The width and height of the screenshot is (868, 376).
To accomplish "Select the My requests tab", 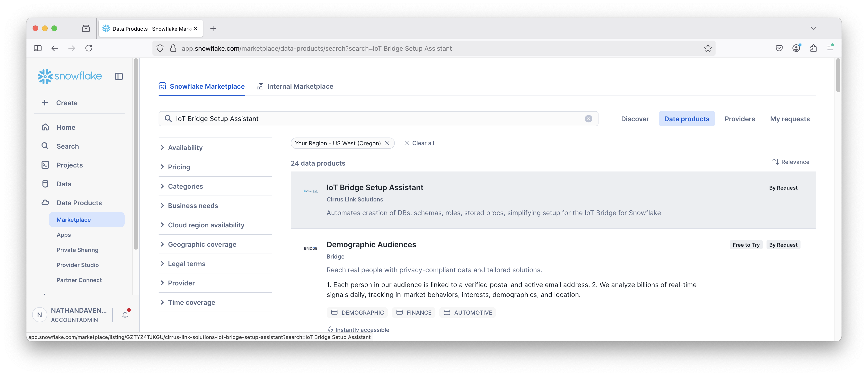I will [x=790, y=119].
